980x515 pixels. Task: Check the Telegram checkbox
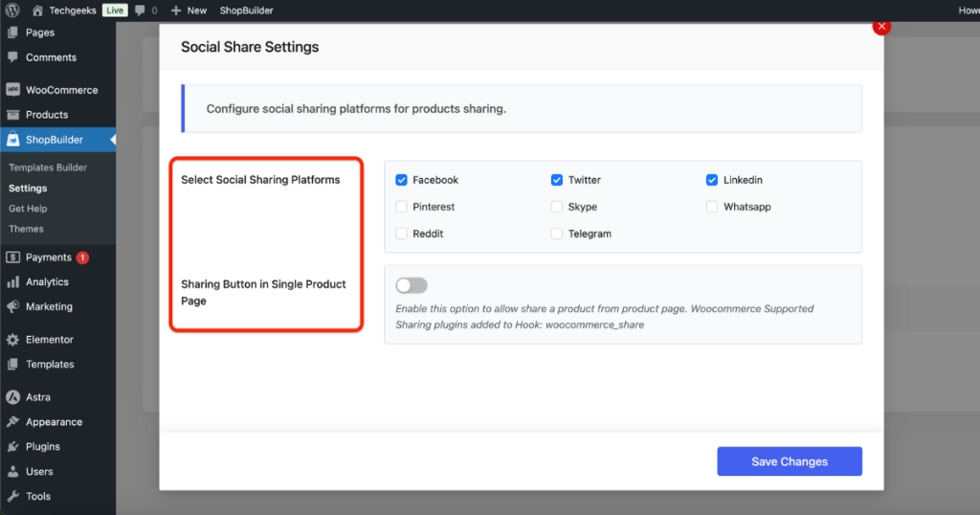coord(556,234)
